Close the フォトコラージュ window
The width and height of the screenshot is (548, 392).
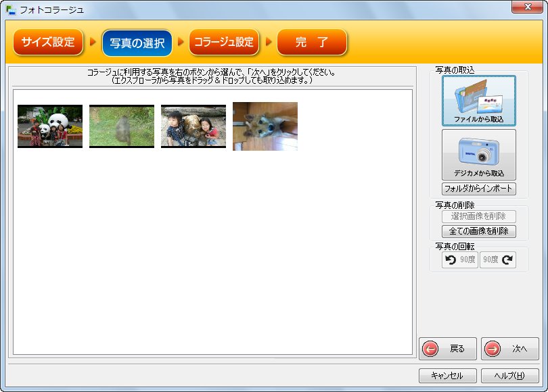[x=527, y=7]
